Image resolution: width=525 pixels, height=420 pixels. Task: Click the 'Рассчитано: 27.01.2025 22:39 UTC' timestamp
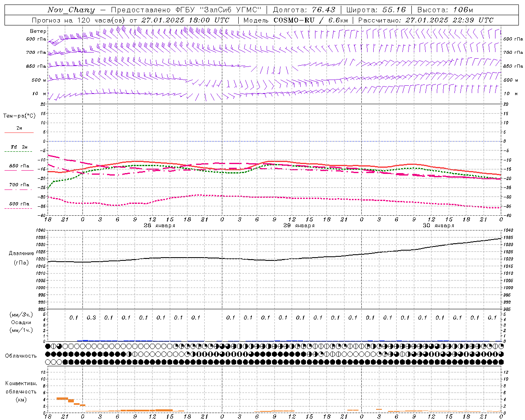point(426,20)
